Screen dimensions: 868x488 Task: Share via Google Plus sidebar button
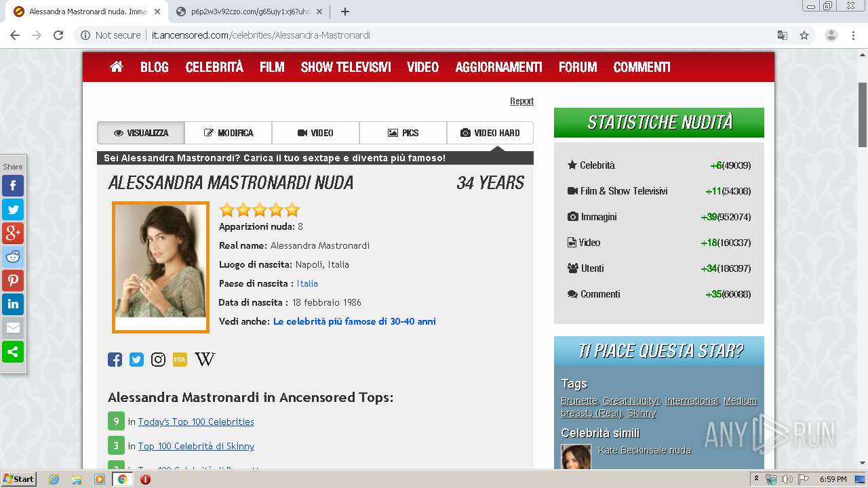tap(13, 233)
